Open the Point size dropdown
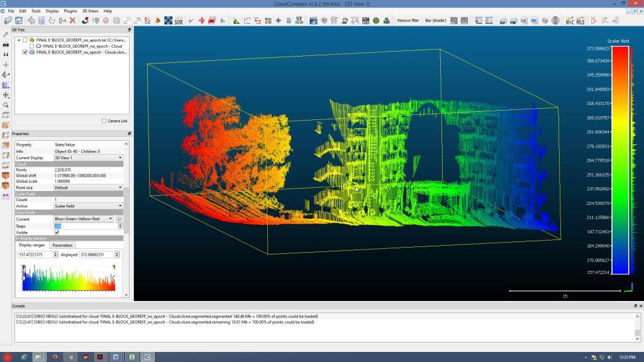Screen dimensions: 644x362 click(88, 187)
